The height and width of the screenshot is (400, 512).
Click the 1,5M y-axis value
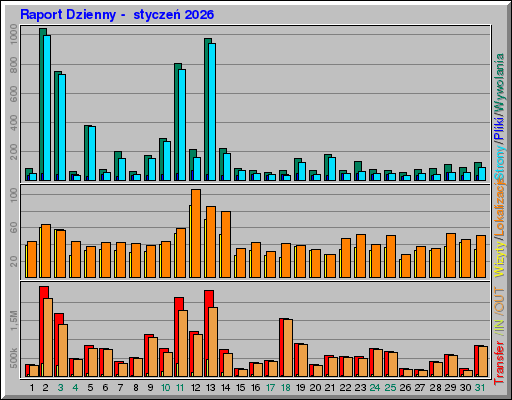point(14,320)
